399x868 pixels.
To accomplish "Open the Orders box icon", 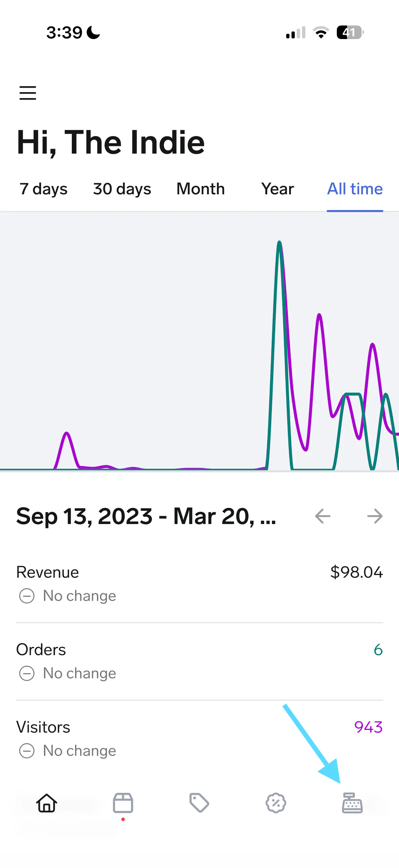I will 123,803.
